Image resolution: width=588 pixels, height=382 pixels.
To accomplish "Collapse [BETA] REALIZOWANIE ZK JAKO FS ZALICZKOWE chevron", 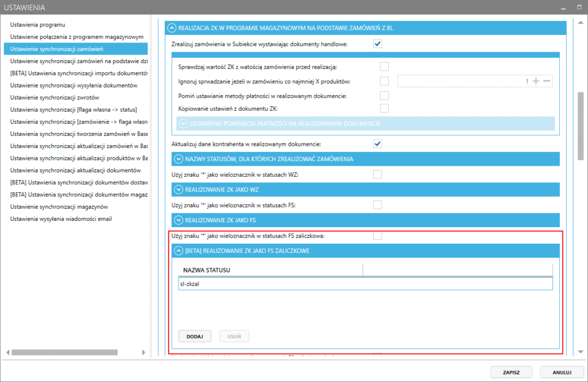I will (177, 250).
